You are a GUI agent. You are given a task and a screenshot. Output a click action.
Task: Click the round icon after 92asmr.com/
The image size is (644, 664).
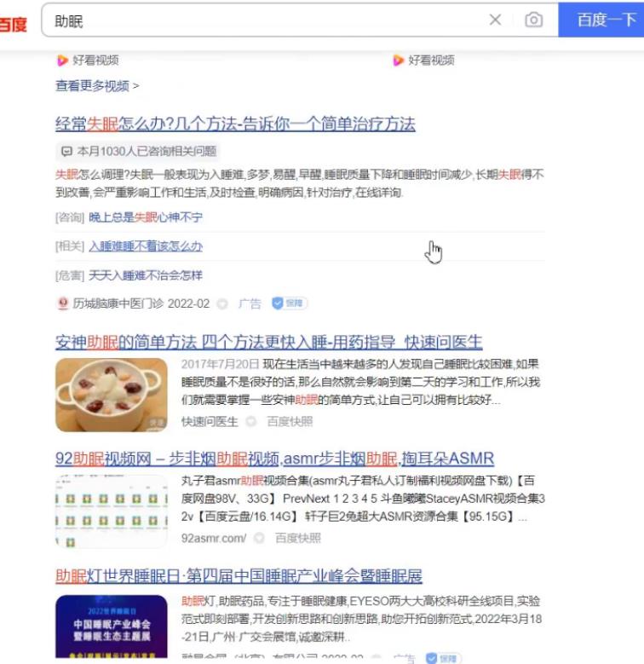259,538
